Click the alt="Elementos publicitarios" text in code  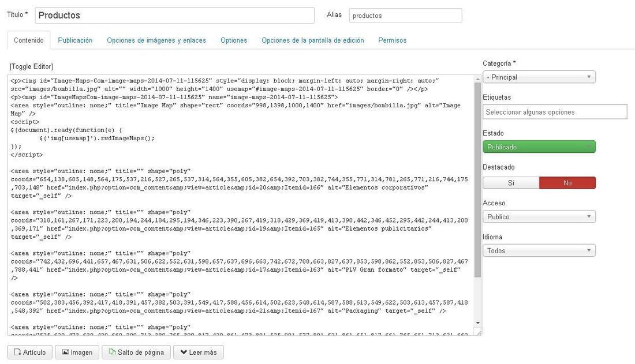pyautogui.click(x=379, y=228)
